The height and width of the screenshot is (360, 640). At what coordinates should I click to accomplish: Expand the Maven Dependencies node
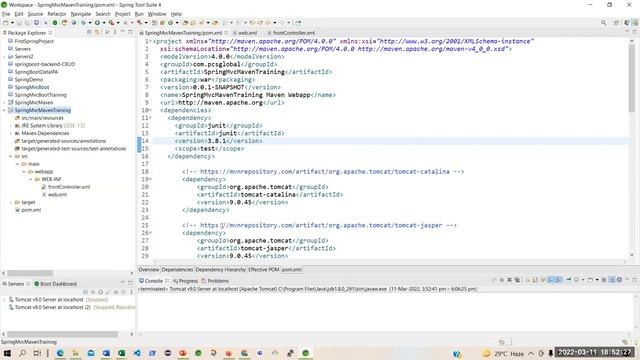[11, 133]
